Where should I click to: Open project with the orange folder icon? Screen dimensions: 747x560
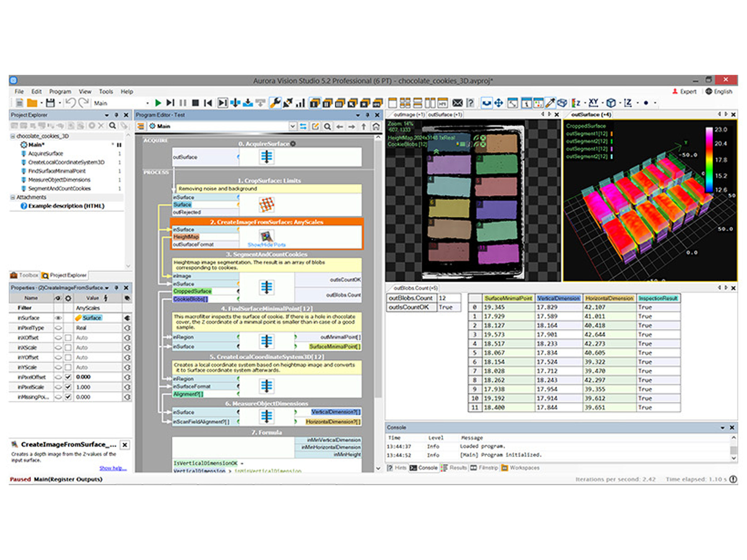[32, 103]
